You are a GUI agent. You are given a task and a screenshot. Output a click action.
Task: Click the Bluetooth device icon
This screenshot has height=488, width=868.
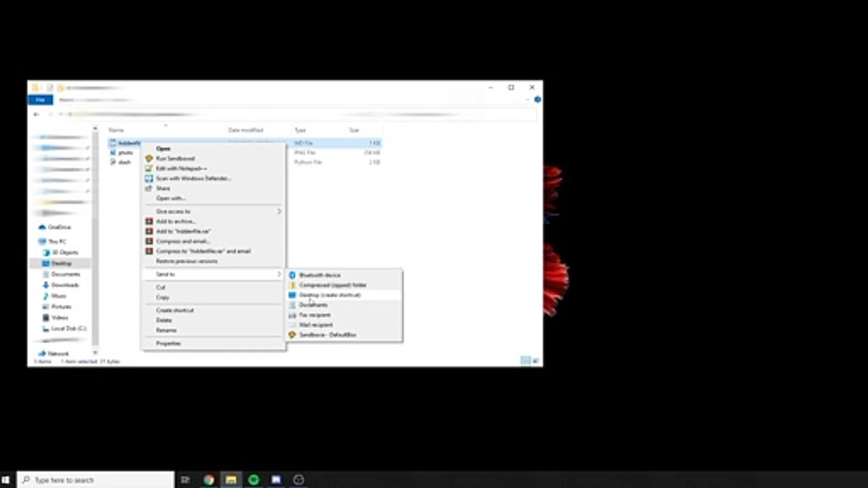(292, 275)
